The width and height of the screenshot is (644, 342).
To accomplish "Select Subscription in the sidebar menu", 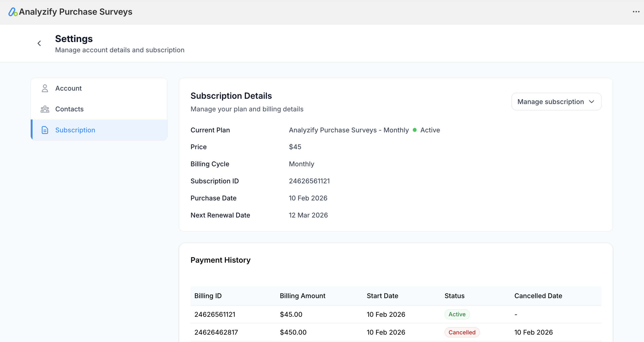I will coord(75,130).
